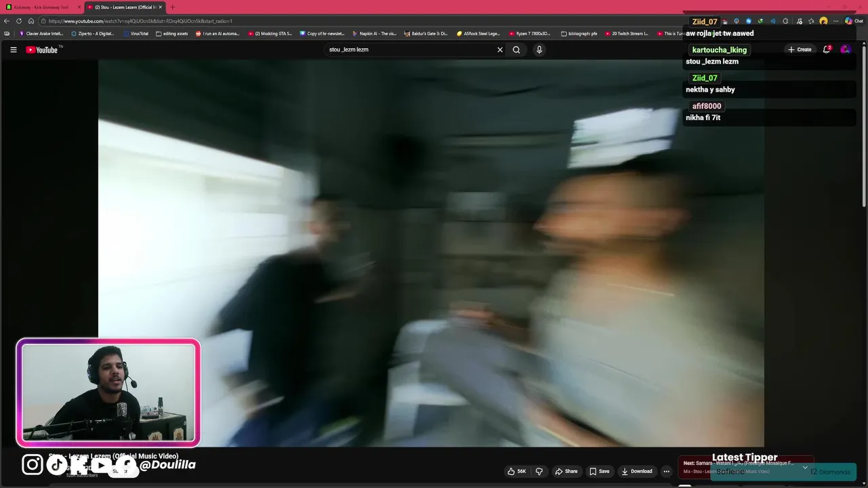Go to the browser home page
The width and height of the screenshot is (868, 488).
[31, 21]
